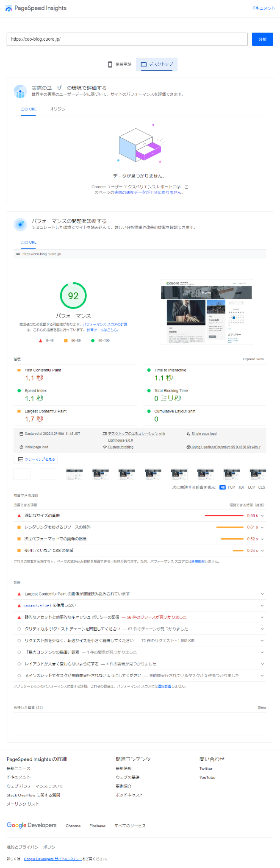This screenshot has height=868, width=280.
Task: Select the FCP audit filter
Action: (x=231, y=487)
